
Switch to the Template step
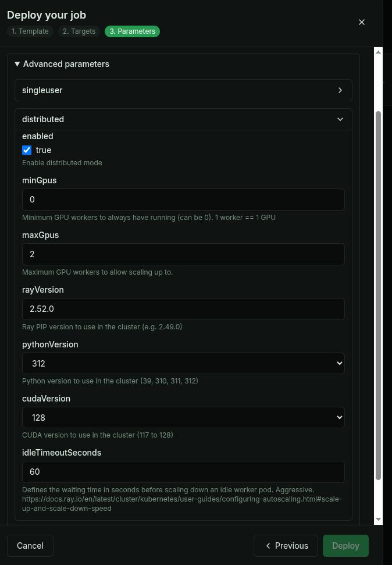30,31
